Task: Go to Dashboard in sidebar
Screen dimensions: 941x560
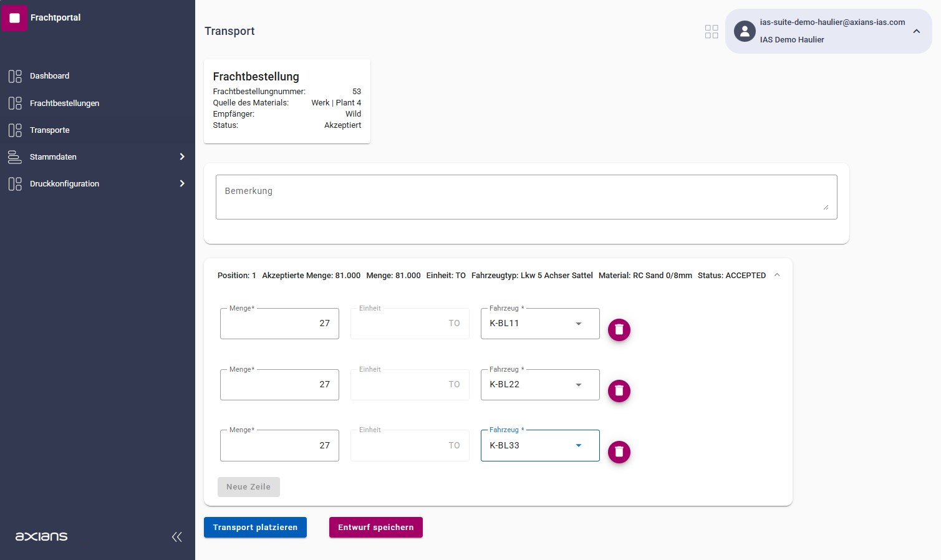Action: click(50, 76)
